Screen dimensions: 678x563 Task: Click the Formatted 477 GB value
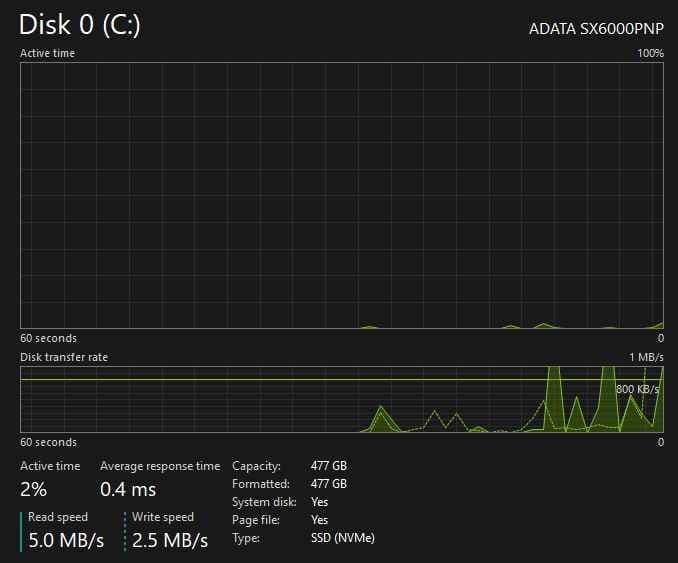tap(329, 484)
